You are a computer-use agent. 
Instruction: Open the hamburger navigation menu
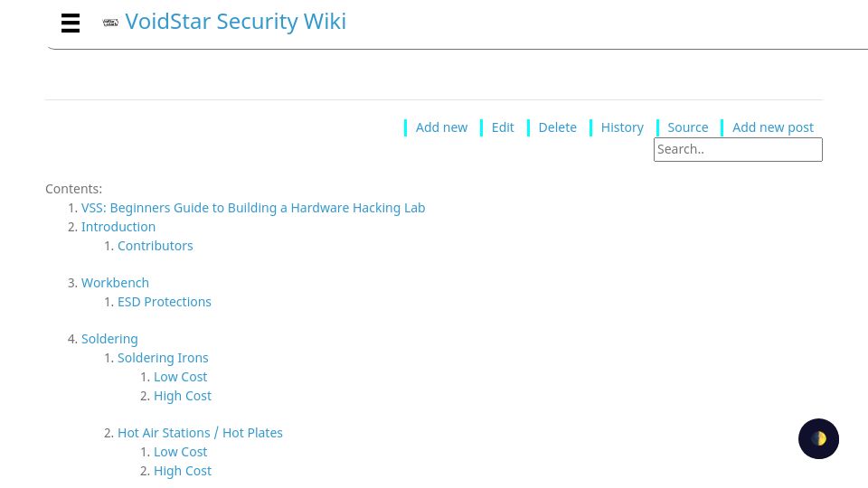(71, 23)
